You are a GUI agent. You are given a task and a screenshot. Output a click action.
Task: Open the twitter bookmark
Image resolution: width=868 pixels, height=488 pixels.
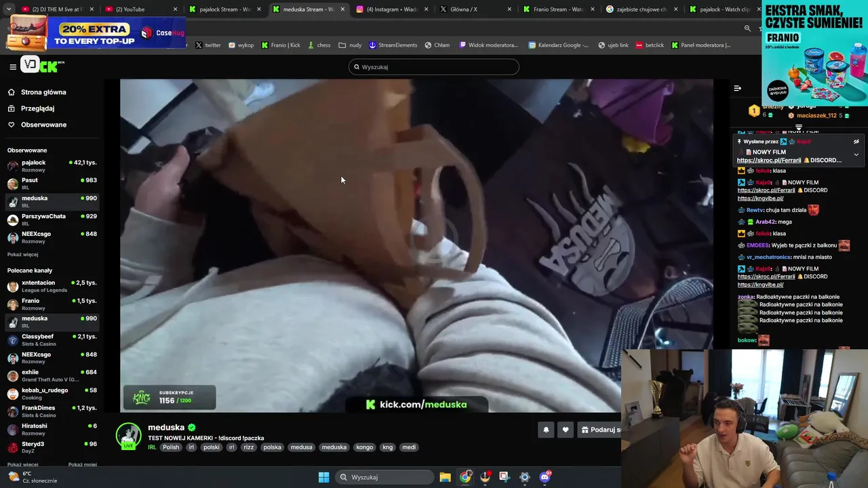208,45
